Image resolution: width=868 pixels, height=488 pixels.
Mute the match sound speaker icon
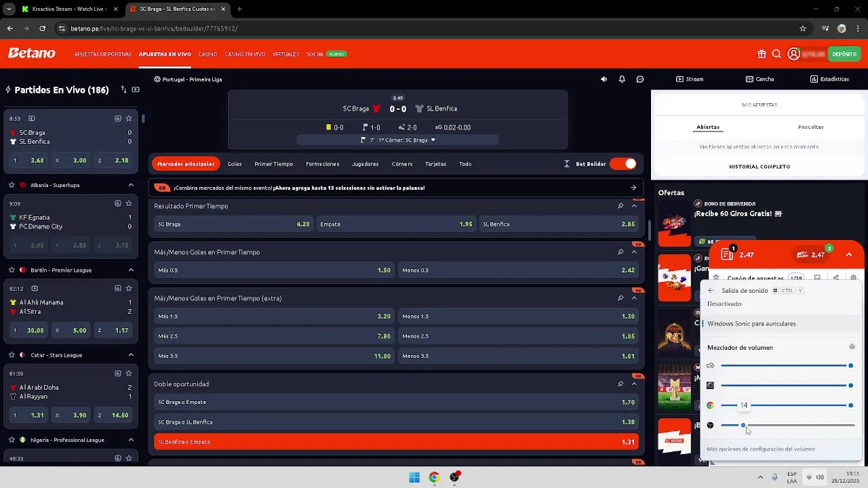tap(604, 79)
